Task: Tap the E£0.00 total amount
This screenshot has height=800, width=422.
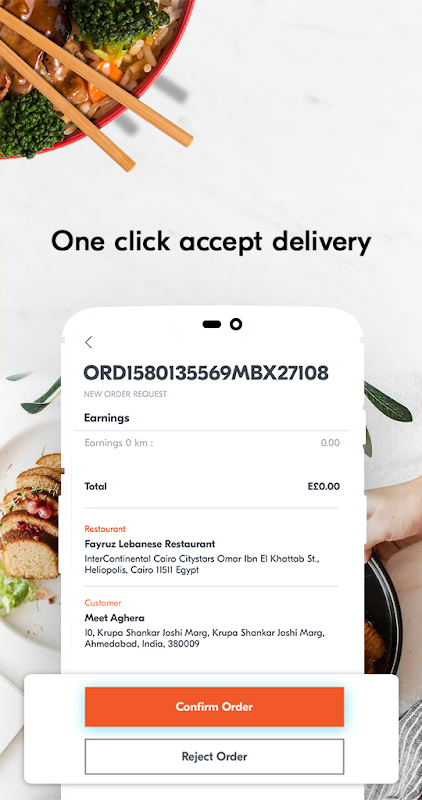Action: (x=324, y=486)
